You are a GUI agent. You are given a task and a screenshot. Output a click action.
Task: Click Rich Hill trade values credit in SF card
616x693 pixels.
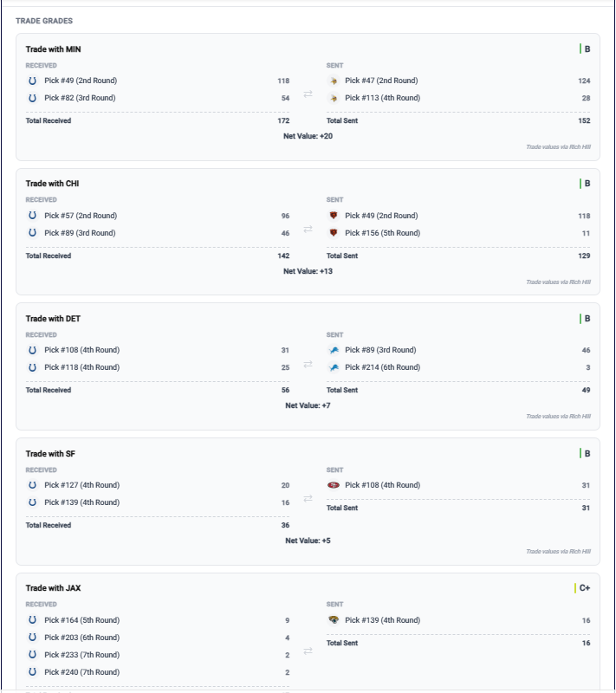pyautogui.click(x=558, y=551)
